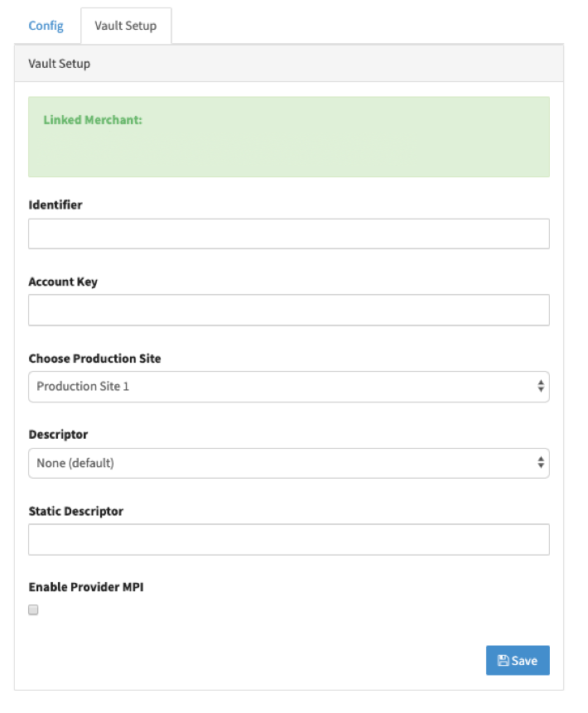
Task: Enable the Provider MPI checkbox
Action: (x=33, y=610)
